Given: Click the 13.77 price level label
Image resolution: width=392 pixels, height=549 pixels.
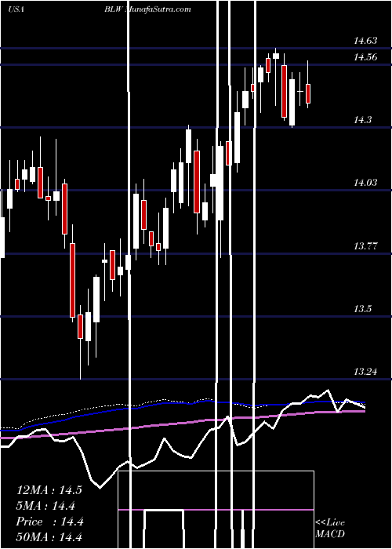Looking at the screenshot, I should (x=365, y=246).
